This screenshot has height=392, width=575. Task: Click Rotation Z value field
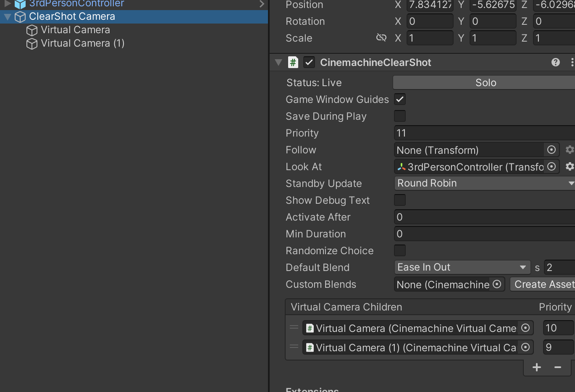tap(554, 21)
